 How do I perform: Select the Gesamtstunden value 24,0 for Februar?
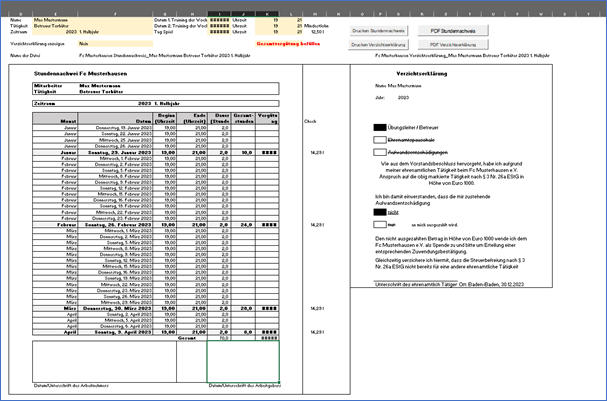point(243,224)
